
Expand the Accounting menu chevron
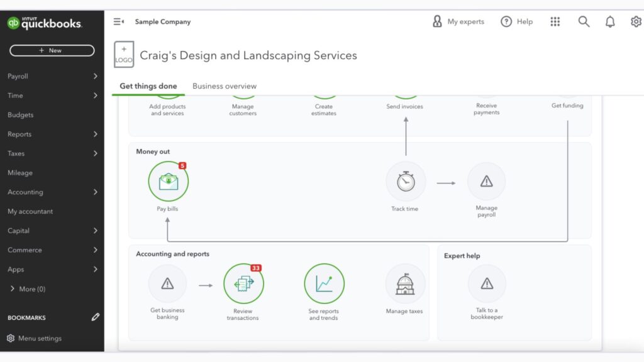[x=96, y=192]
